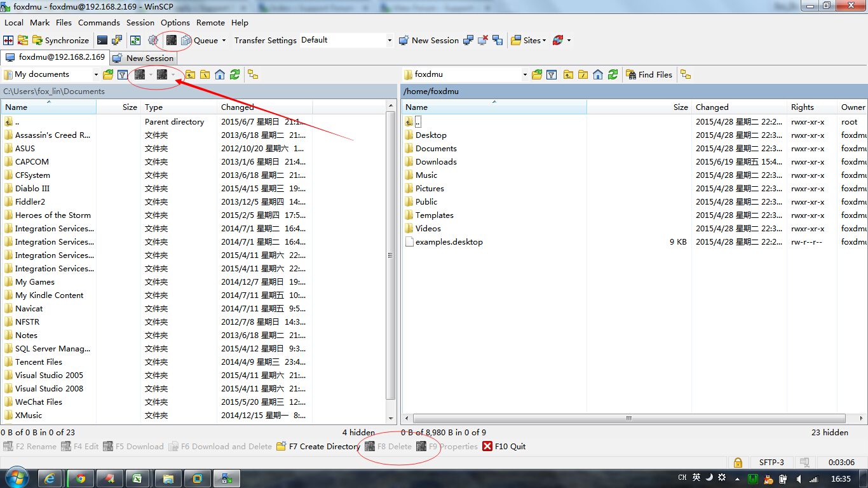
Task: Click Find Files in the remote toolbar
Action: point(649,74)
